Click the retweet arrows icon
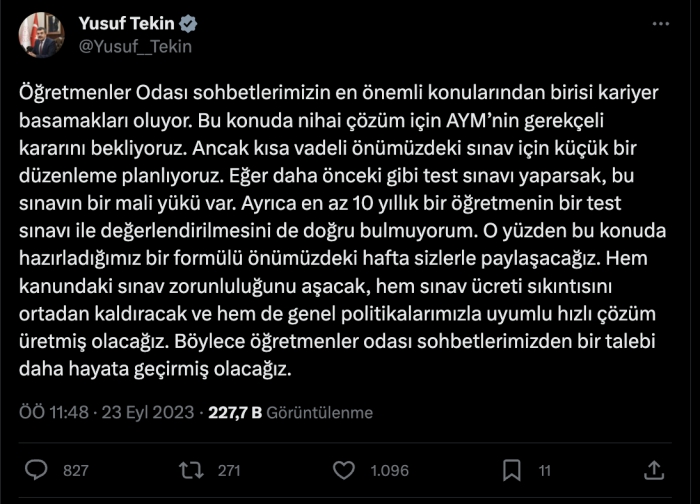The width and height of the screenshot is (700, 504). (x=190, y=470)
